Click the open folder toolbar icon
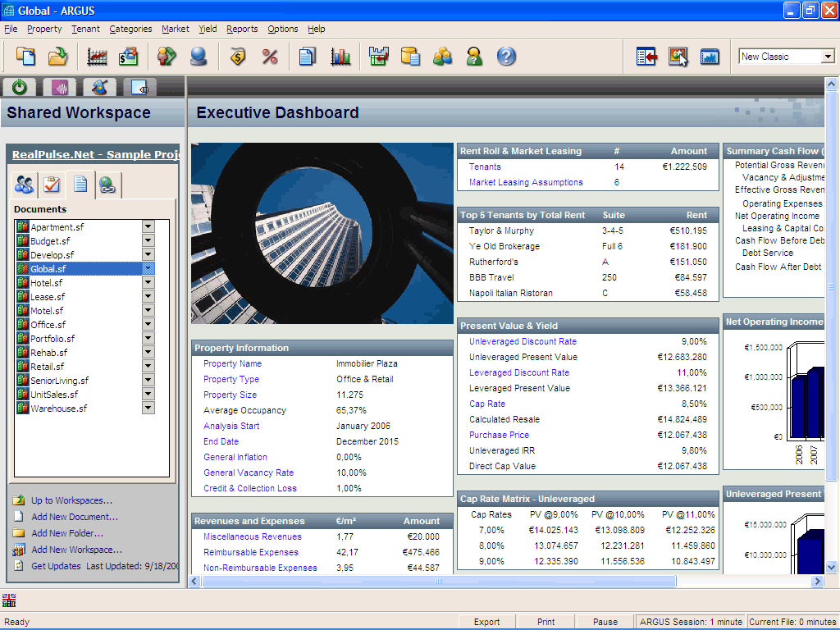Screen dimensions: 840x630 [x=57, y=57]
